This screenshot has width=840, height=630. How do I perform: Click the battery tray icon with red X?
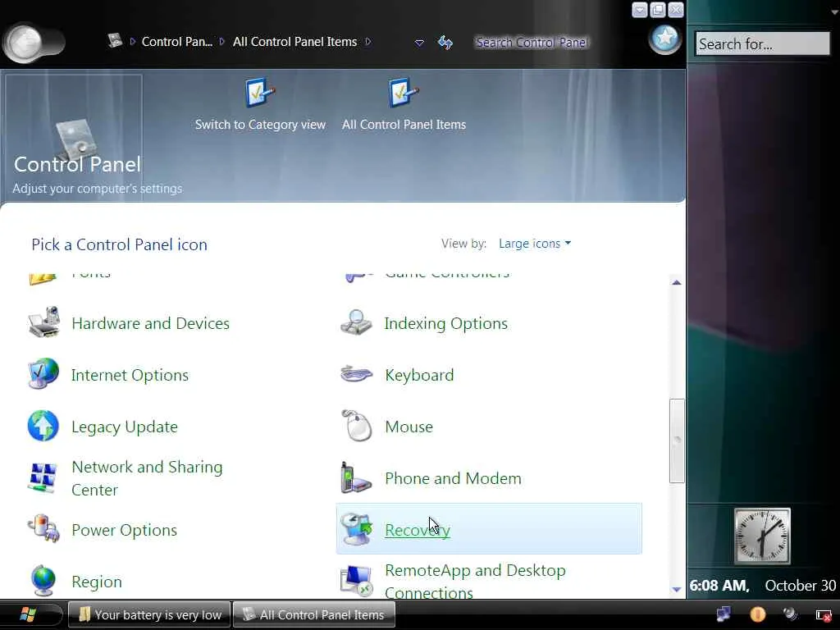point(824,615)
